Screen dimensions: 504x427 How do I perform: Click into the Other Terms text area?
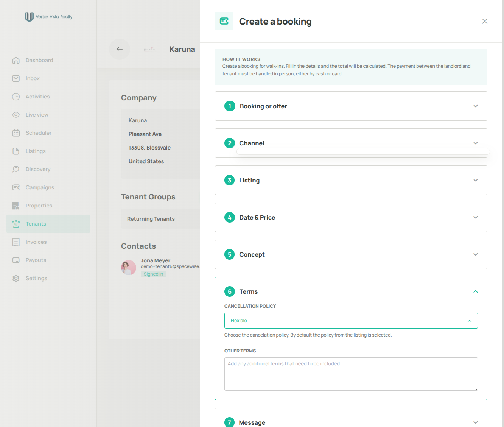tap(351, 374)
